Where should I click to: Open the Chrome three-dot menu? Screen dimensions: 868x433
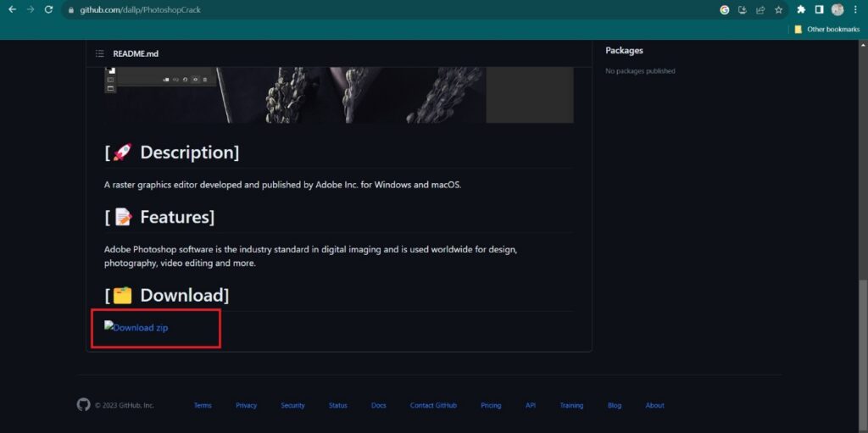coord(856,10)
